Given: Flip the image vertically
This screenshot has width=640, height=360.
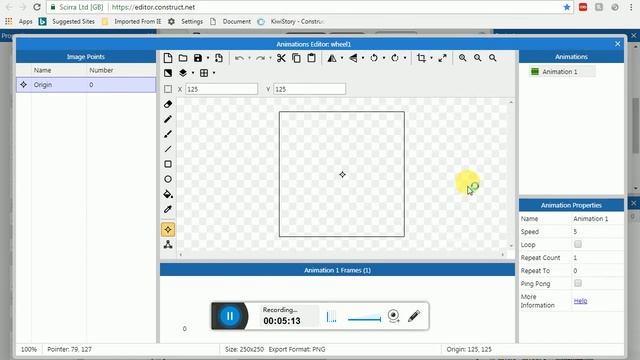Looking at the screenshot, I should [353, 58].
